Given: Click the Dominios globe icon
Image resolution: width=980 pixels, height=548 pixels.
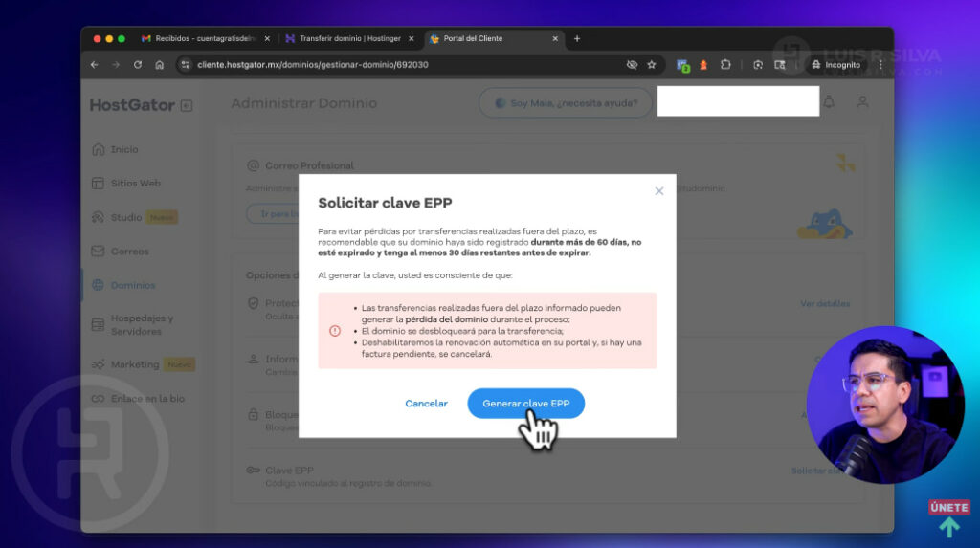Looking at the screenshot, I should coord(99,285).
